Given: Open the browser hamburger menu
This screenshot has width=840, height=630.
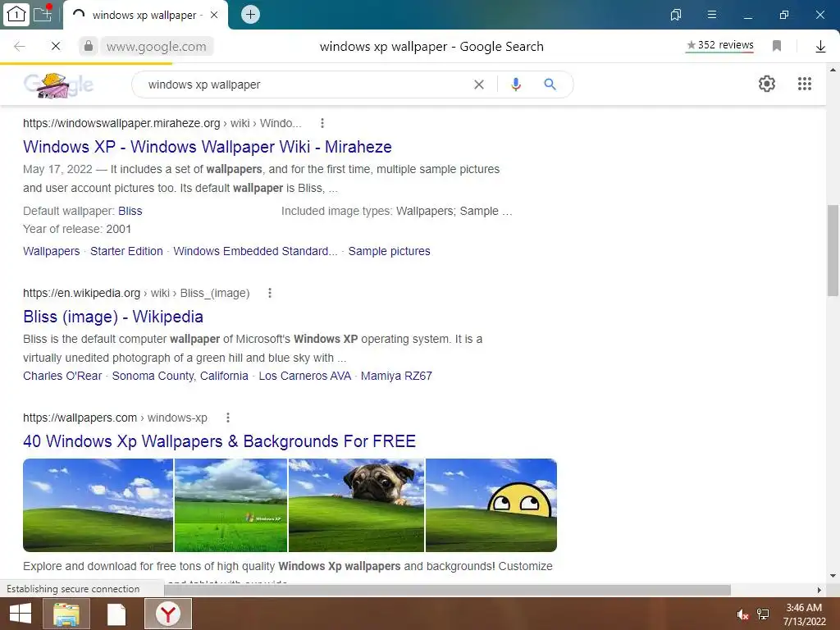Looking at the screenshot, I should pos(712,15).
